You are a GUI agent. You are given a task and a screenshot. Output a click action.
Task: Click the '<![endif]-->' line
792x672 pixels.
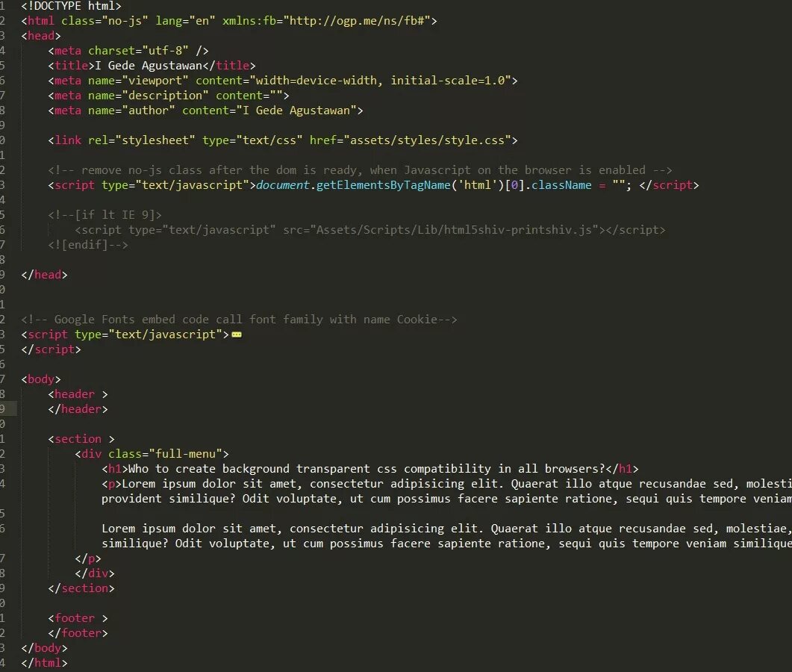tap(88, 245)
